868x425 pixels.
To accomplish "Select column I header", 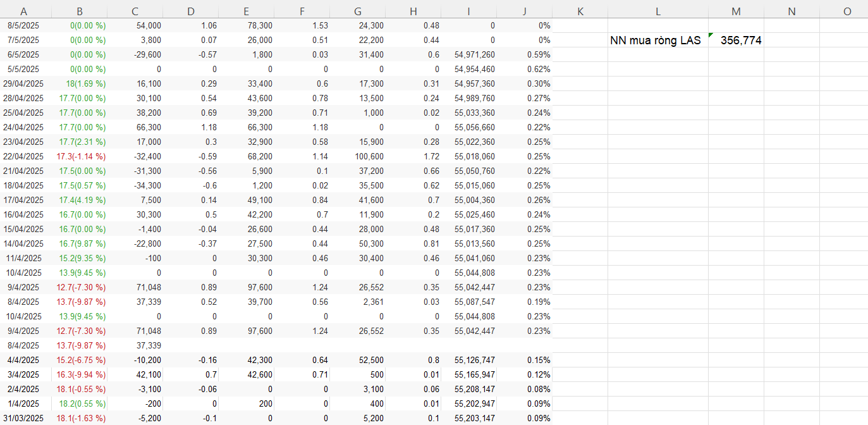I will 469,11.
